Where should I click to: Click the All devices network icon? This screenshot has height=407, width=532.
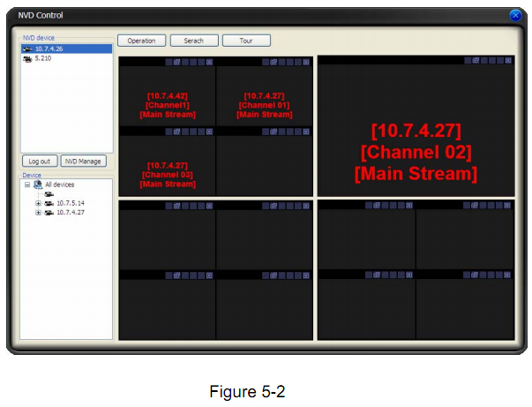click(38, 185)
